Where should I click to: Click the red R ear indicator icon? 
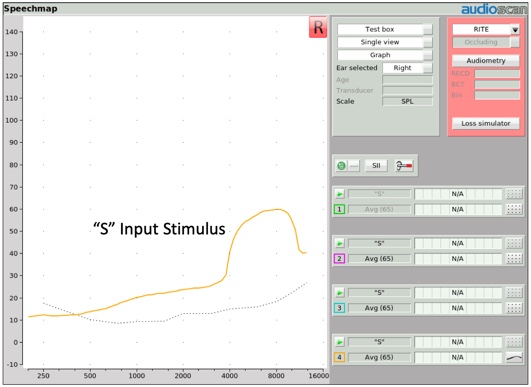tap(318, 27)
